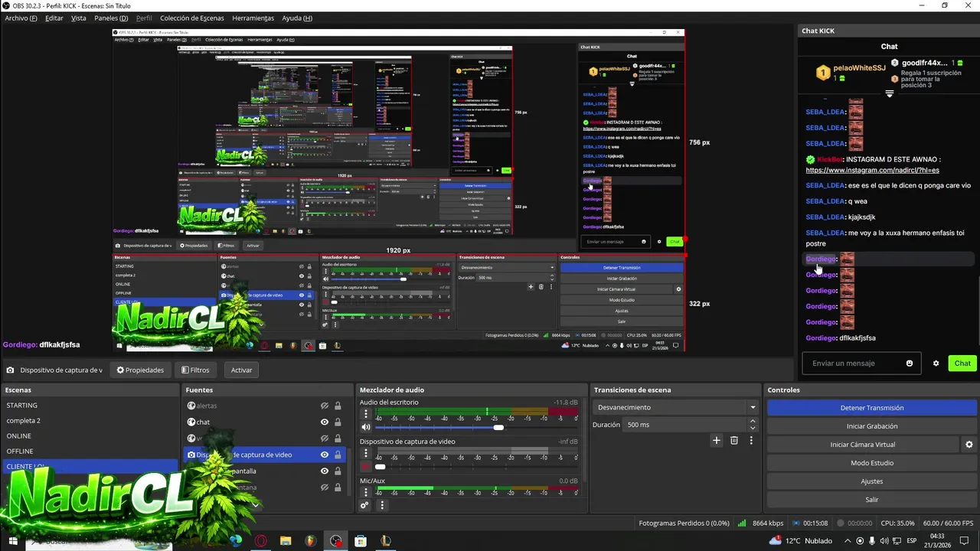Toggle the lock on chat source

(x=338, y=422)
